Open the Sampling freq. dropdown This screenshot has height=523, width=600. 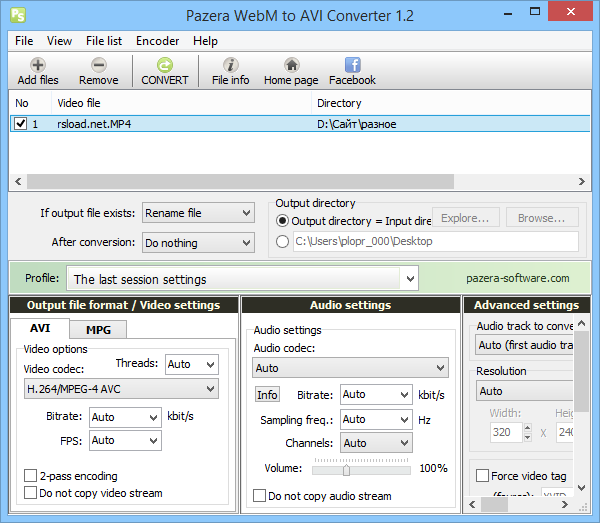[x=376, y=420]
